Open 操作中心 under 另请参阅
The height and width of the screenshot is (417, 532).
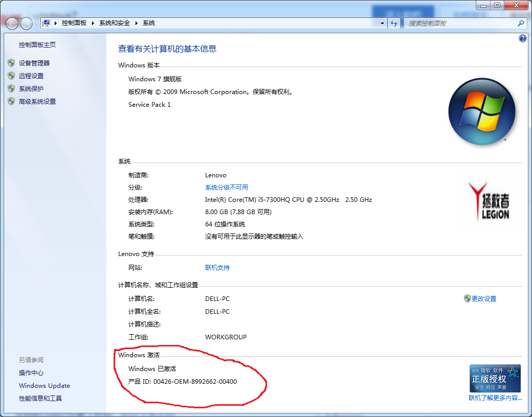(31, 373)
